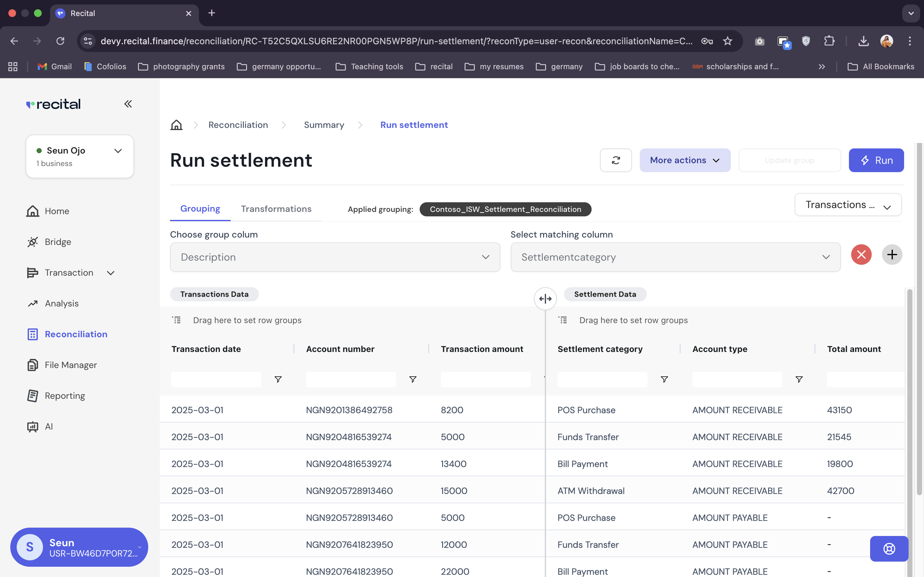The width and height of the screenshot is (924, 577).
Task: Open the File Manager panel
Action: coord(71,365)
